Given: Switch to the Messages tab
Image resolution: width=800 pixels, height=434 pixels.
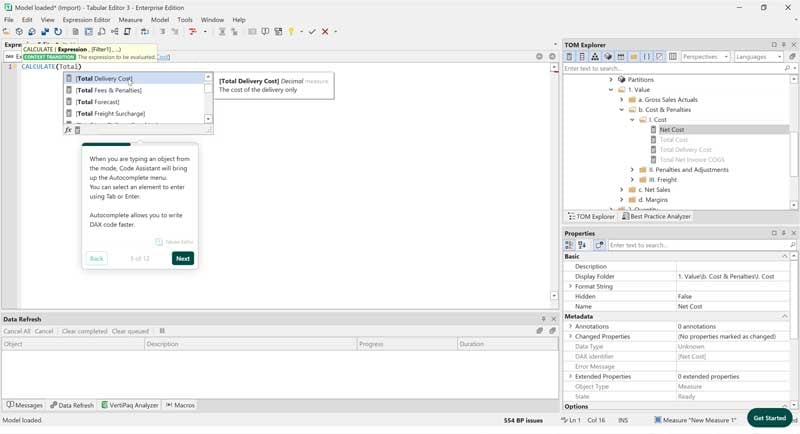Looking at the screenshot, I should [x=24, y=405].
